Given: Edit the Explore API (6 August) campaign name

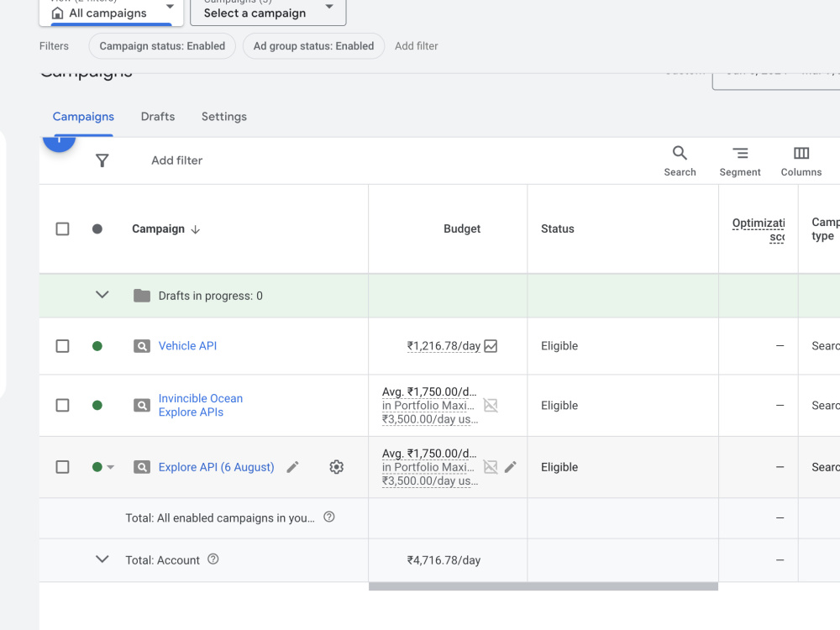Looking at the screenshot, I should (292, 467).
